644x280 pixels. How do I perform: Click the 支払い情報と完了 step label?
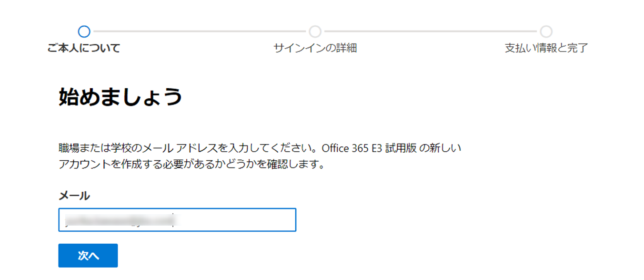coord(546,47)
